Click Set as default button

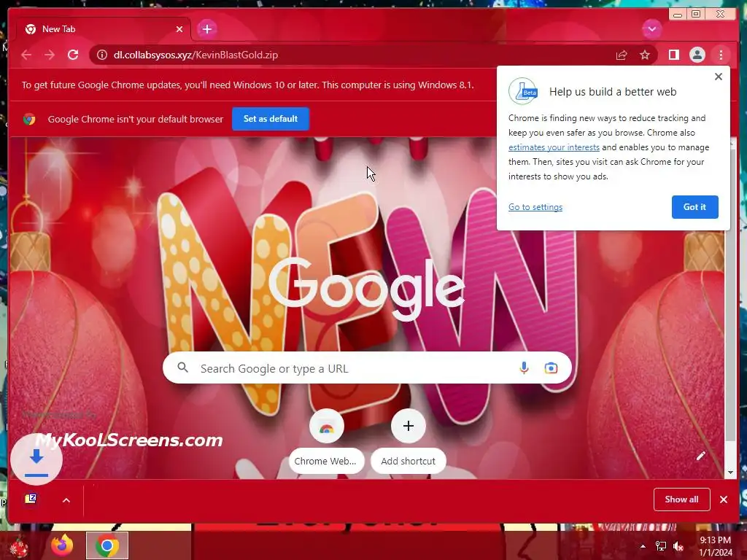(271, 119)
